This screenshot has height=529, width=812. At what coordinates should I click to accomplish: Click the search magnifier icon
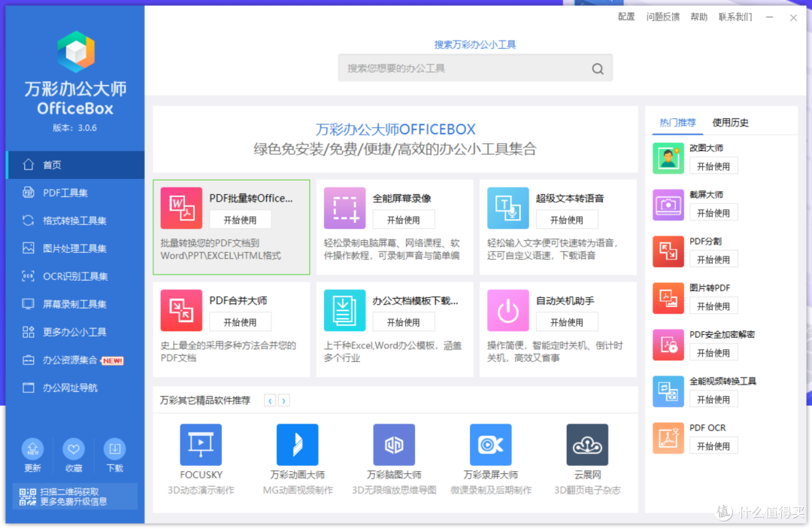click(x=598, y=68)
